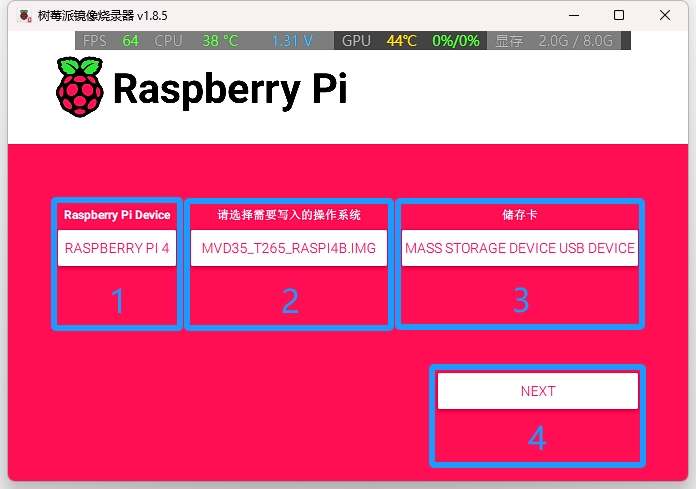Click the app icon in title bar

pyautogui.click(x=24, y=16)
